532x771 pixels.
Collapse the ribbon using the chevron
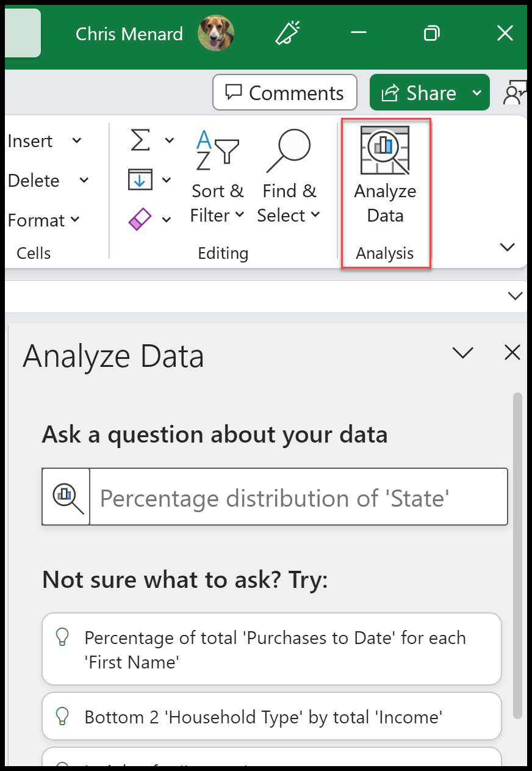(508, 247)
